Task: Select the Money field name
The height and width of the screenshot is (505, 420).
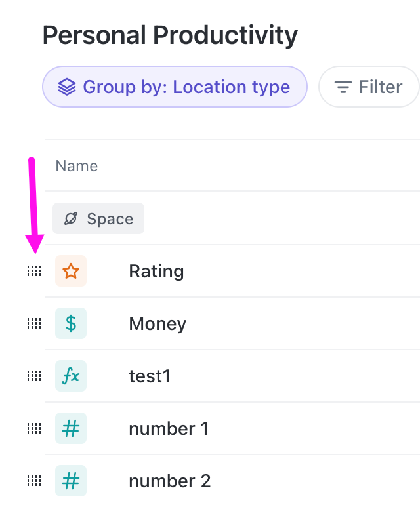Action: point(157,323)
